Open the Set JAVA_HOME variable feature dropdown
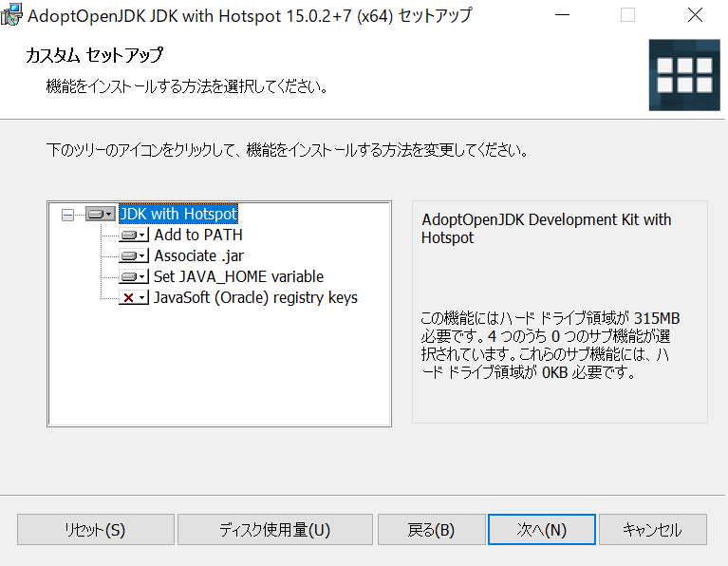This screenshot has width=728, height=566. (134, 277)
